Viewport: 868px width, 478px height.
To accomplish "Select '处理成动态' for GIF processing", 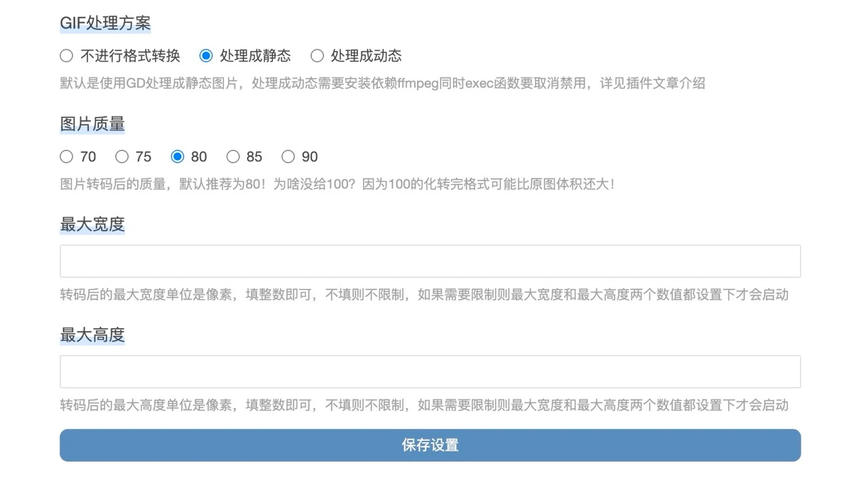I will [317, 56].
